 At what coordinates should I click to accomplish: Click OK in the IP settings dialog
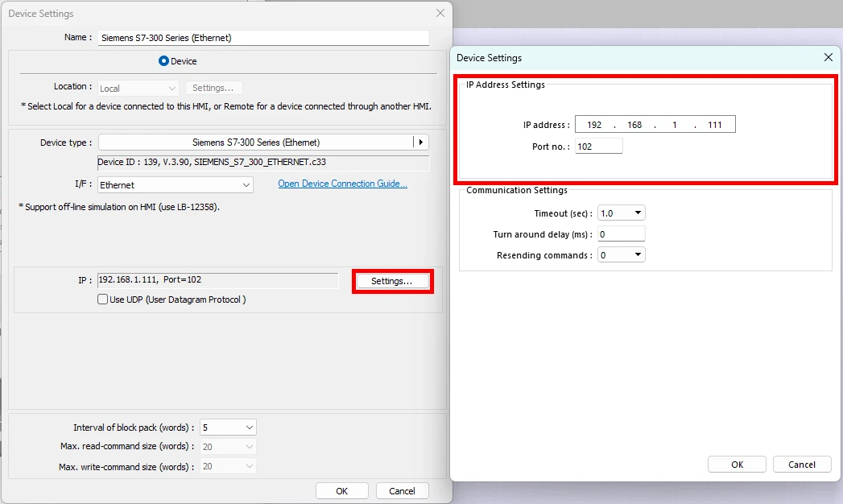click(737, 465)
